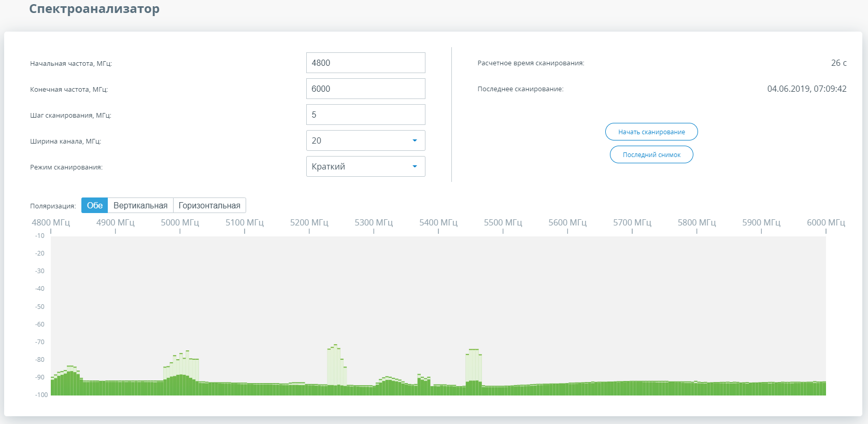Click the 5100 МГц axis label

[245, 222]
